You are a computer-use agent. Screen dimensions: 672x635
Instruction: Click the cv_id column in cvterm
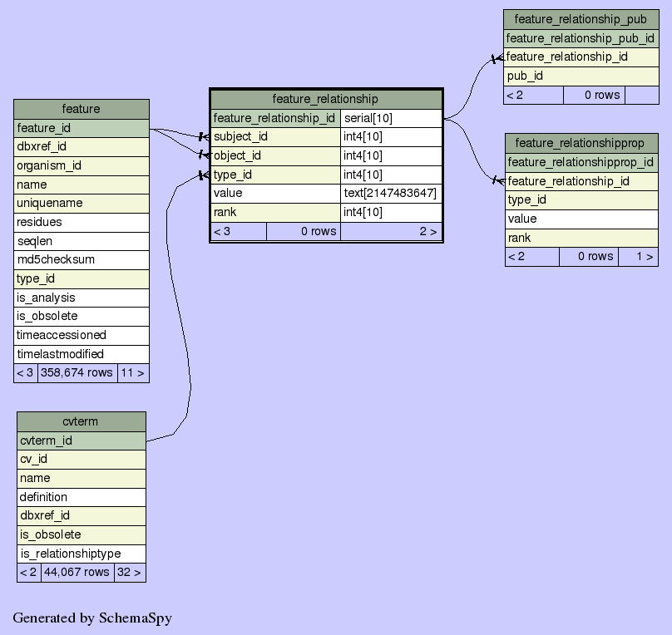[x=81, y=459]
